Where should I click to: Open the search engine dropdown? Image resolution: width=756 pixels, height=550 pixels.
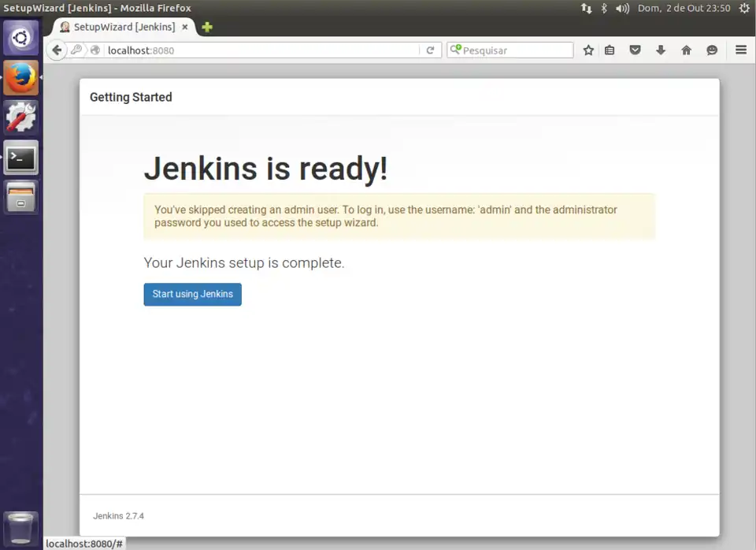(457, 50)
